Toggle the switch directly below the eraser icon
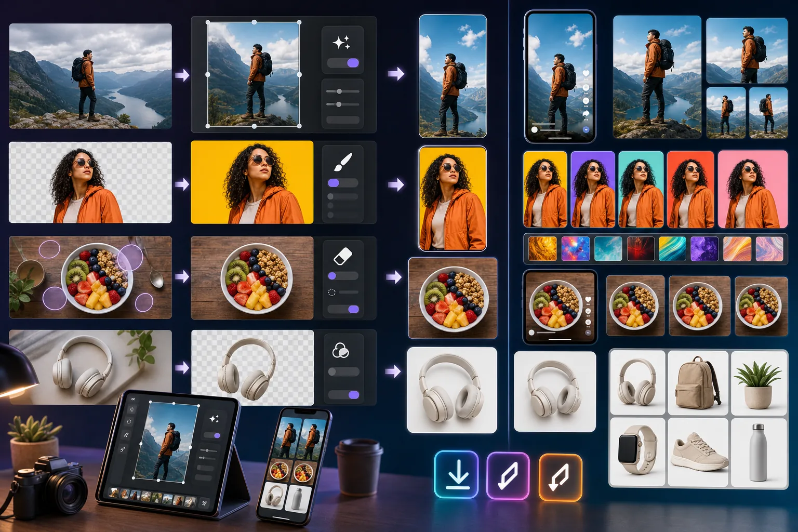 [343, 276]
